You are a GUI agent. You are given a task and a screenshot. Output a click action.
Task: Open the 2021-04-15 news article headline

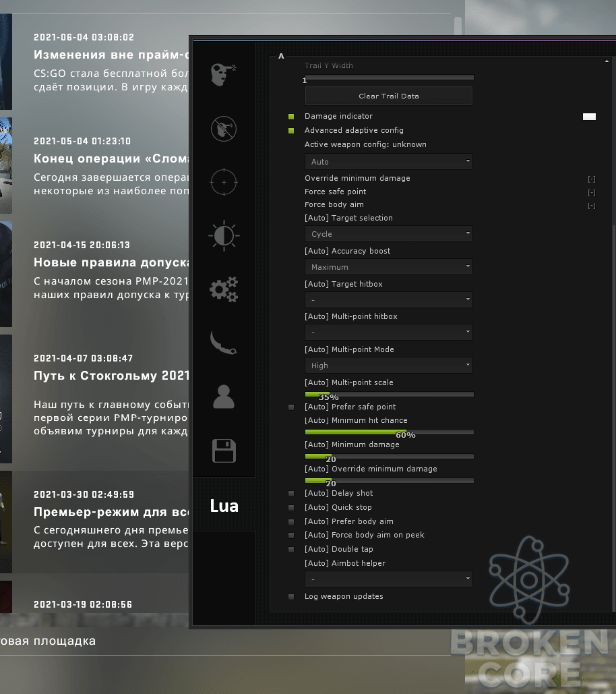[x=111, y=262]
